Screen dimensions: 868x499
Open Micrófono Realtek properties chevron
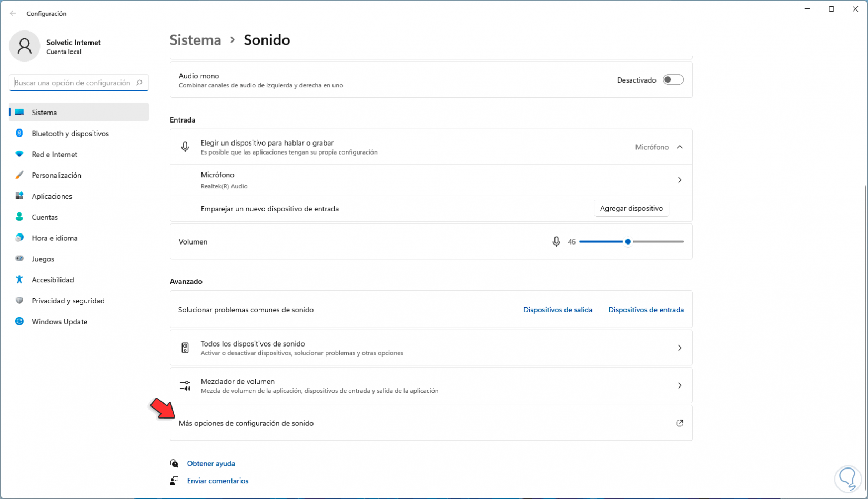point(680,180)
